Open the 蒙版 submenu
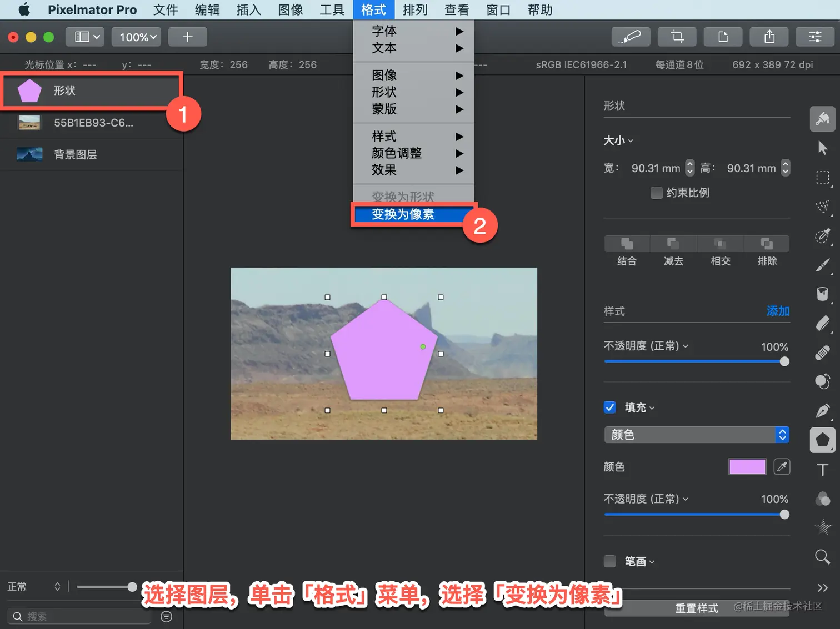The width and height of the screenshot is (840, 629). point(413,109)
